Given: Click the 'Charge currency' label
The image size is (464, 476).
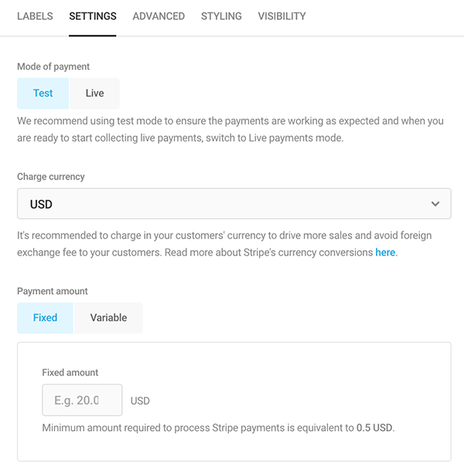Looking at the screenshot, I should (x=51, y=176).
